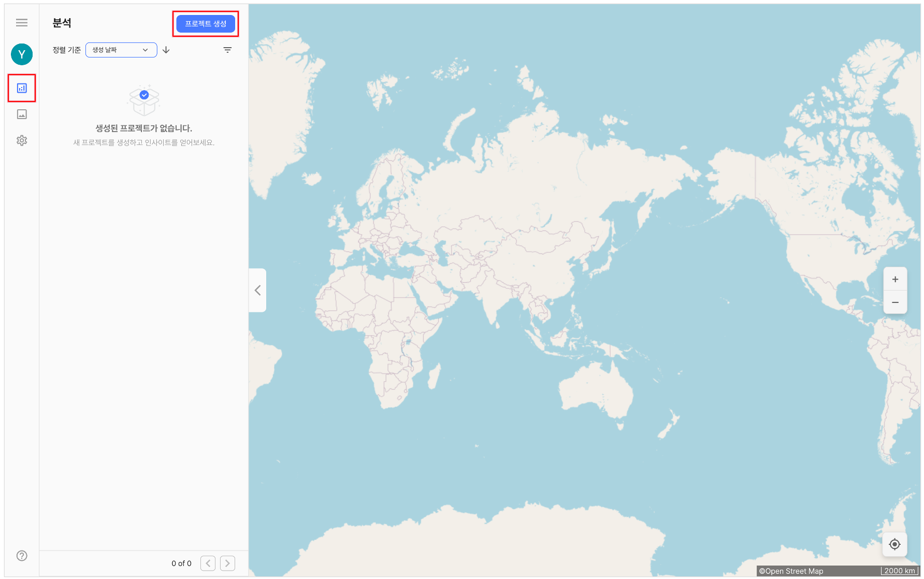The height and width of the screenshot is (579, 924).
Task: Go to next page of projects
Action: click(x=227, y=563)
